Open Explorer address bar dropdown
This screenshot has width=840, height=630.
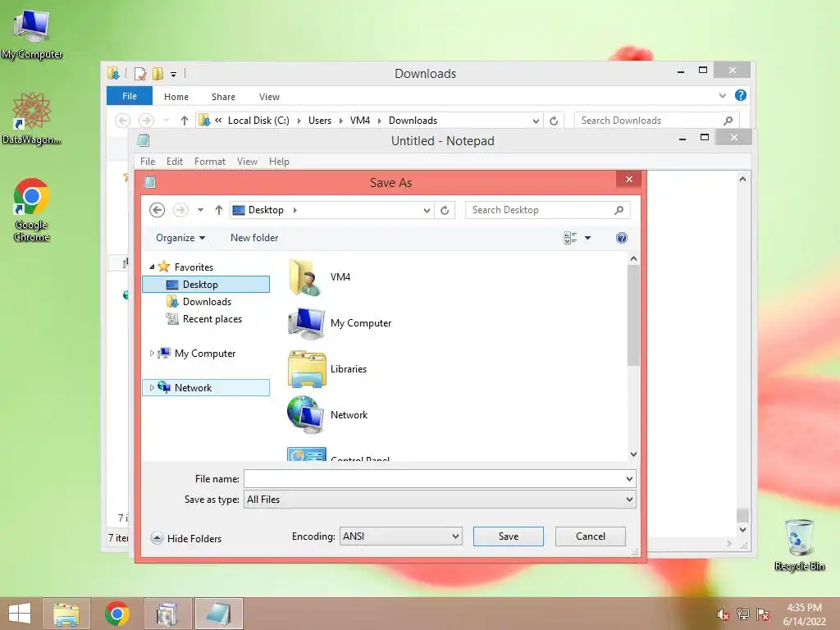[535, 121]
